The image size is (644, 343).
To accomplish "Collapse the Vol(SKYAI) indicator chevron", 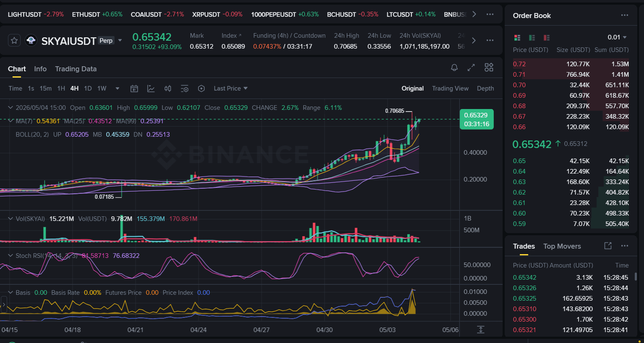I will (10, 218).
